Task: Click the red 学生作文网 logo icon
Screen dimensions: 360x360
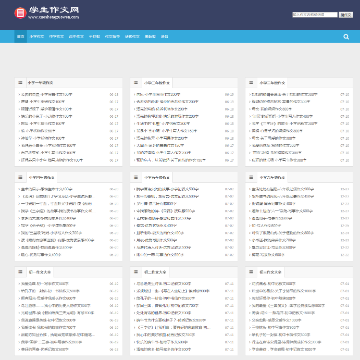Action: coord(20,13)
